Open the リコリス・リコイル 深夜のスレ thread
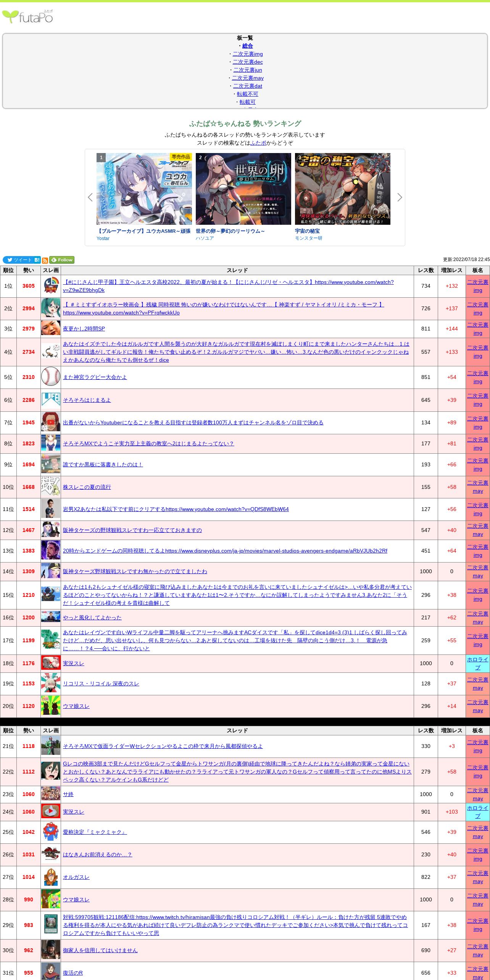490x980 pixels. tap(101, 683)
